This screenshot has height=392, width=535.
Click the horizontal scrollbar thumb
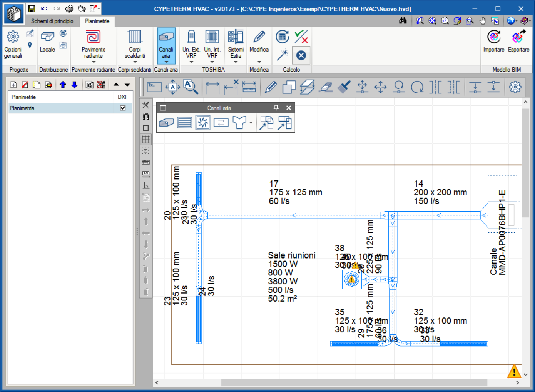pos(354,383)
